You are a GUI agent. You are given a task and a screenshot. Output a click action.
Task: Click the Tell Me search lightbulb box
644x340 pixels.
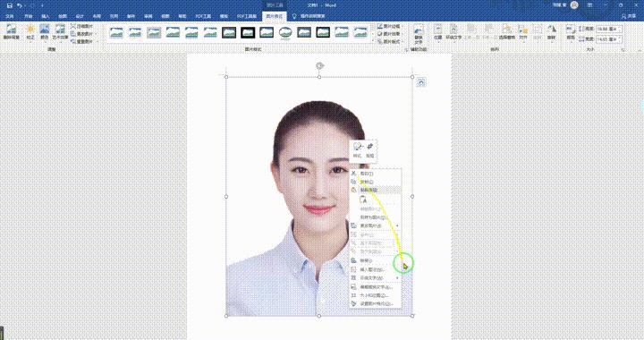pyautogui.click(x=309, y=16)
